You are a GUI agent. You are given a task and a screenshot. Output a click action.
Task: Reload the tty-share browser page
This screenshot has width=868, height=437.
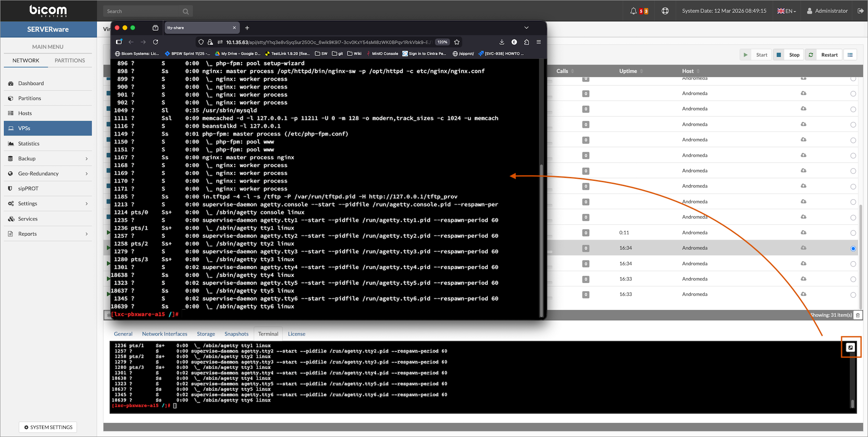coord(156,42)
